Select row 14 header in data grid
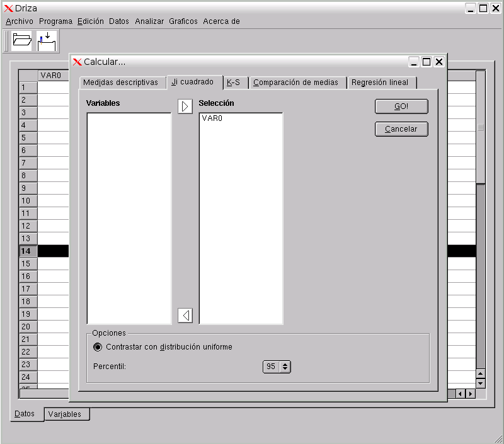This screenshot has width=504, height=444. coord(28,251)
